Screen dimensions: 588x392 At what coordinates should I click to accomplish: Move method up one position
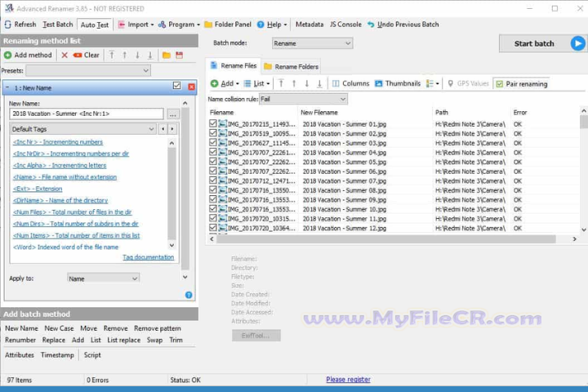click(x=124, y=56)
